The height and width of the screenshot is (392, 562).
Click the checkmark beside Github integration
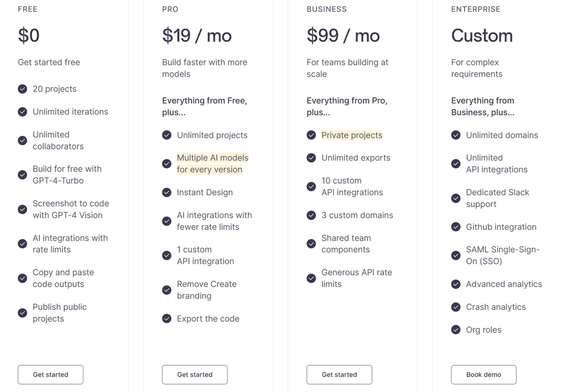click(456, 227)
